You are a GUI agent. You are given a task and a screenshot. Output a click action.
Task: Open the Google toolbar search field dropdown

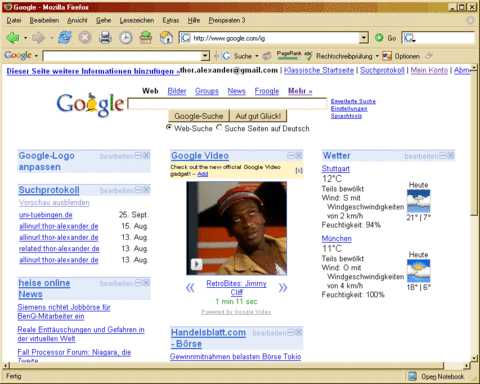point(205,56)
